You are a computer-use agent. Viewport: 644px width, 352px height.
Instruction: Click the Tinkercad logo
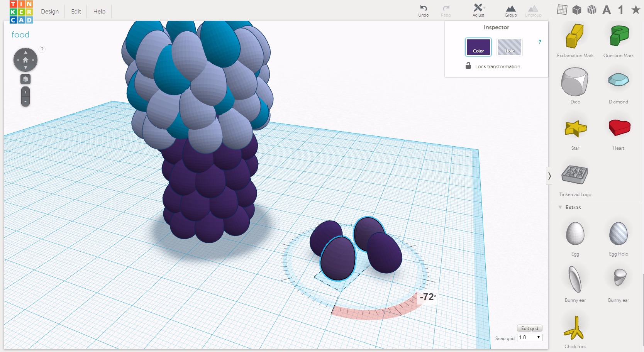coord(21,12)
